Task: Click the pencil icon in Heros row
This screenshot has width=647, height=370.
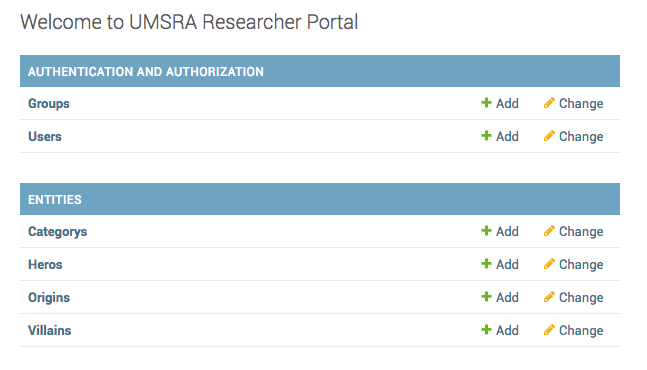Action: click(x=549, y=264)
